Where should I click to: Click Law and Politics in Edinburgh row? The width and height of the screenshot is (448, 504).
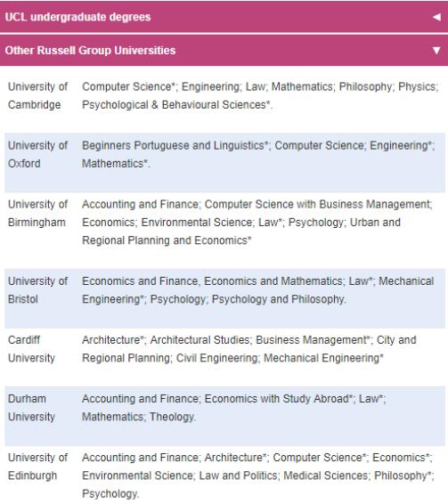[238, 476]
